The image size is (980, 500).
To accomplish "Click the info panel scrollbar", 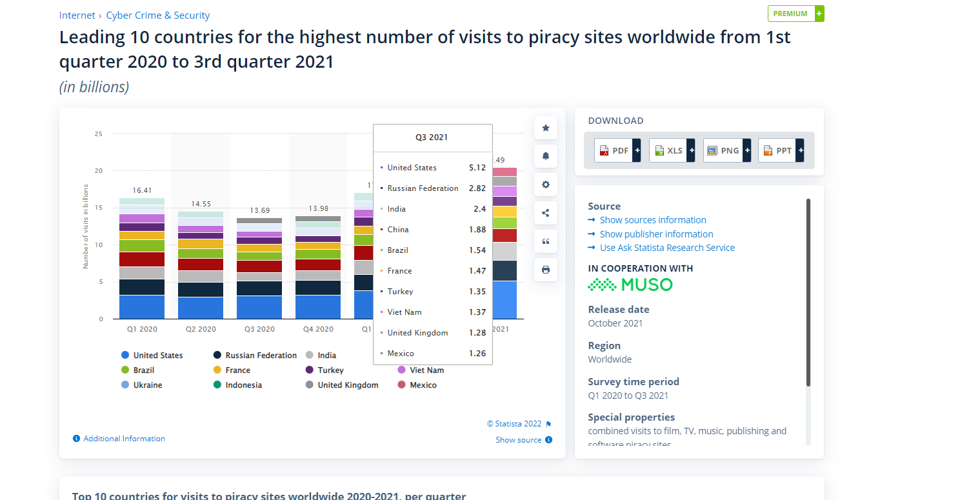I will tap(808, 292).
